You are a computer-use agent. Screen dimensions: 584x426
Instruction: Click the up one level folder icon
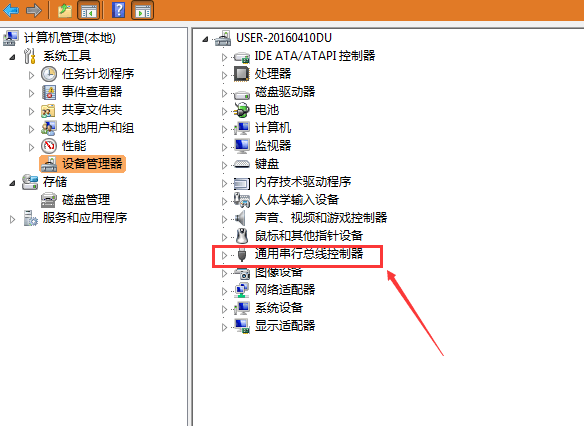65,10
